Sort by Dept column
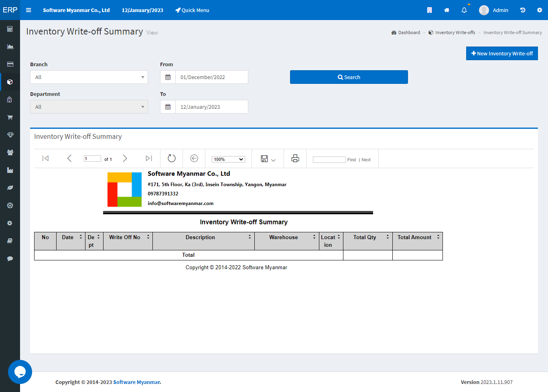Viewport: 548px width, 392px height. pos(99,237)
